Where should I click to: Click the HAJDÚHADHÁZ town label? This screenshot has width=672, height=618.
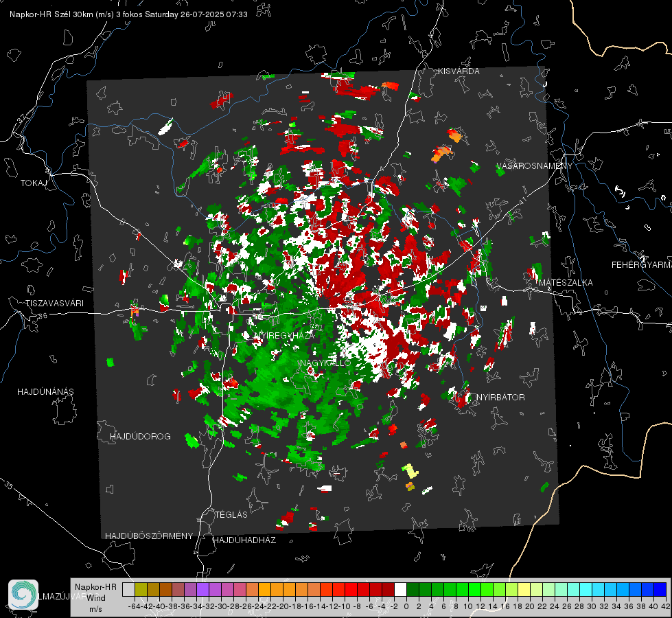(x=244, y=540)
